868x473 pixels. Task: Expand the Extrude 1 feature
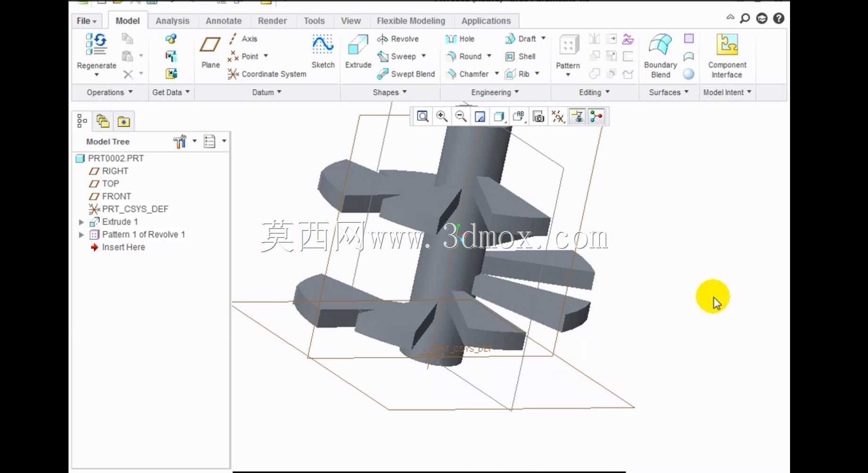81,222
